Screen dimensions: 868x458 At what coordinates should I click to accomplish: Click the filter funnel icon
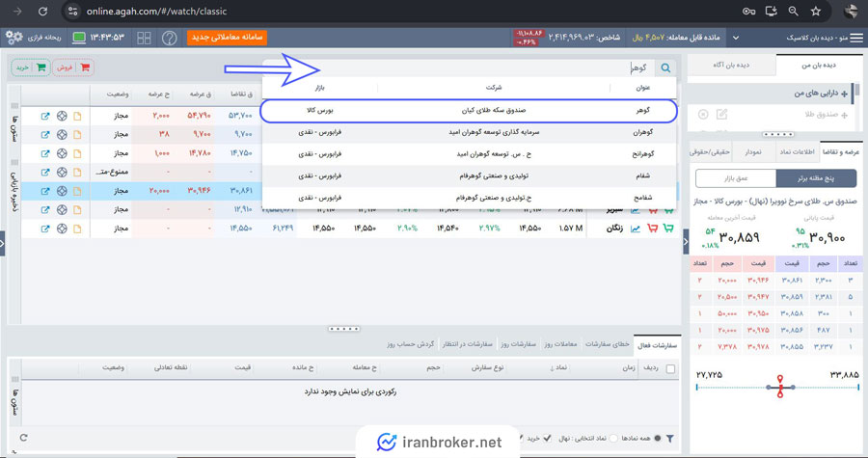pyautogui.click(x=670, y=439)
